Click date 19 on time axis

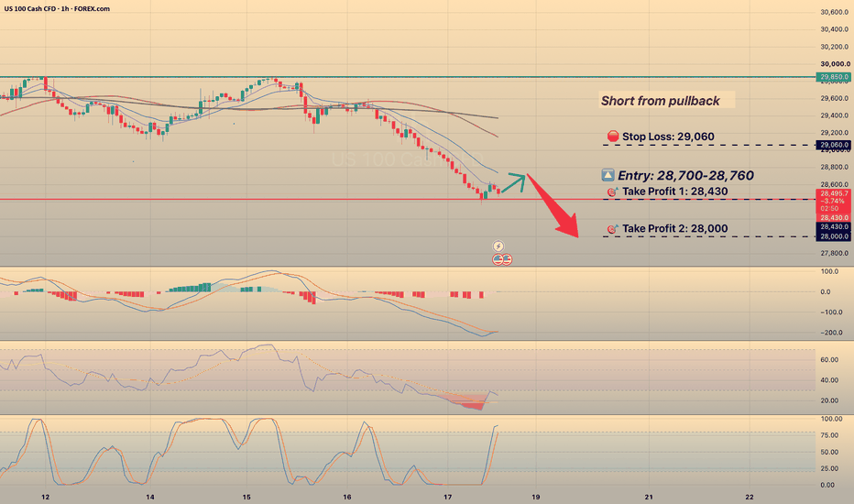click(x=536, y=497)
